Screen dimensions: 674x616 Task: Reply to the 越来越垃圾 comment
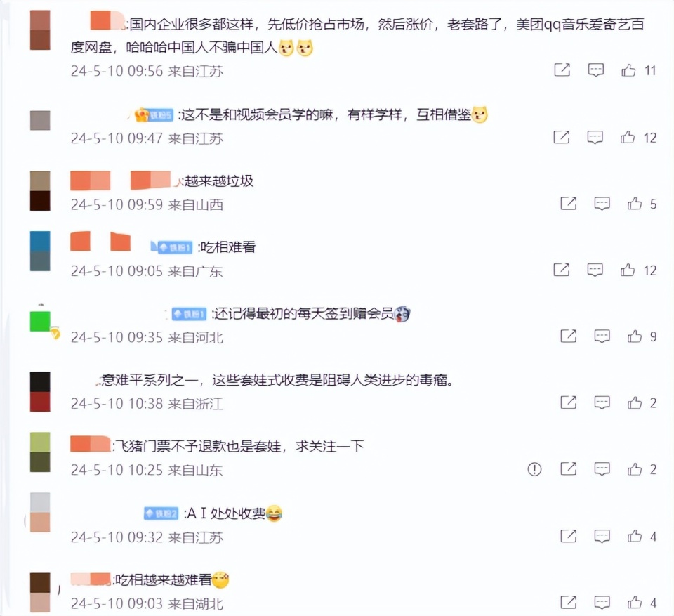[602, 204]
